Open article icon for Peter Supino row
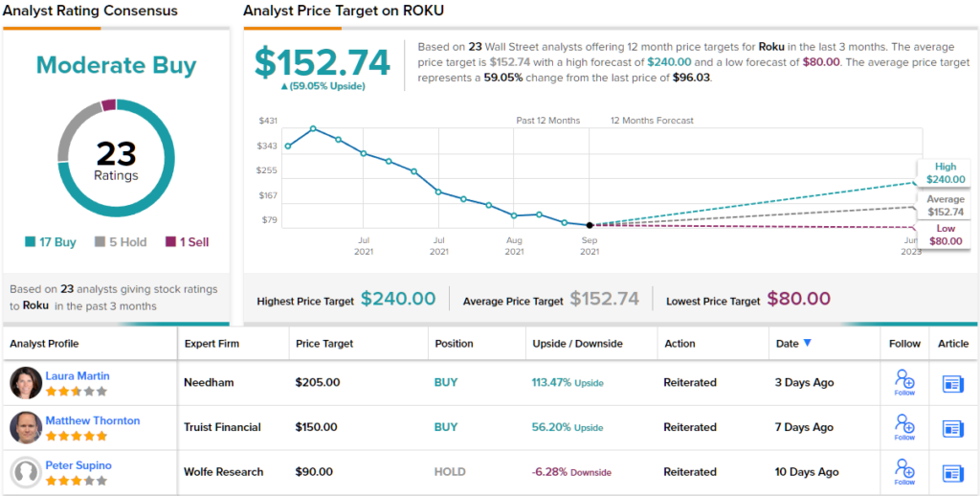This screenshot has width=980, height=496. (x=953, y=473)
